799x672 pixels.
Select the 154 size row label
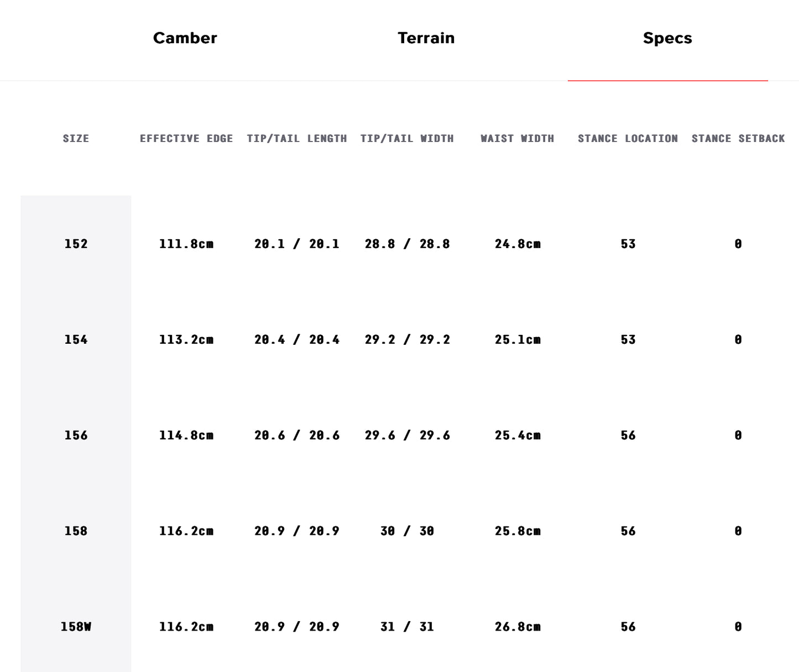pyautogui.click(x=76, y=339)
